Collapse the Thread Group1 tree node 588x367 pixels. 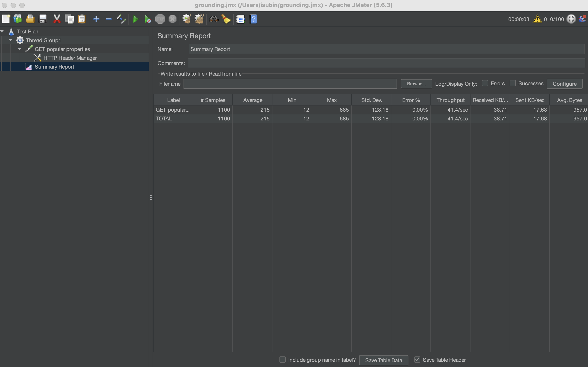pyautogui.click(x=10, y=40)
